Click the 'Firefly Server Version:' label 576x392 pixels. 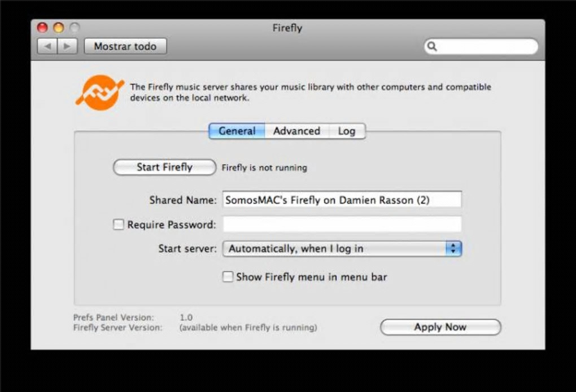117,327
